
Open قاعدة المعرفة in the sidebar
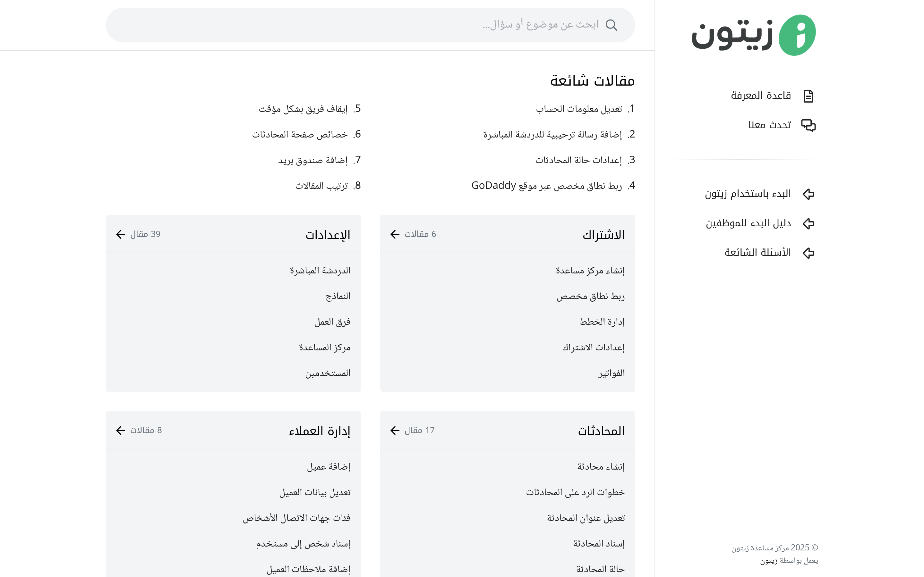click(x=761, y=96)
